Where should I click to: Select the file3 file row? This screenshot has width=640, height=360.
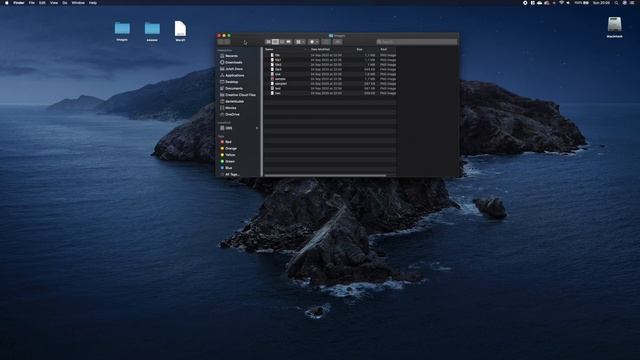tap(330, 69)
